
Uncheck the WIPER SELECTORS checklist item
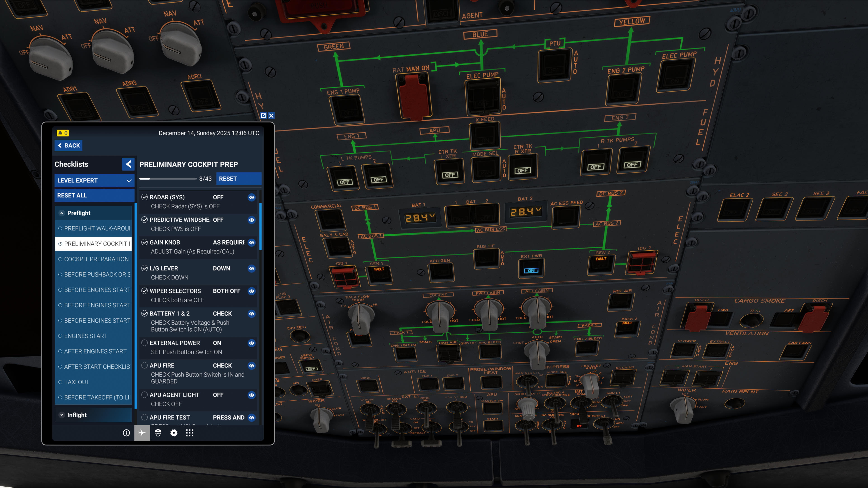[x=145, y=291]
